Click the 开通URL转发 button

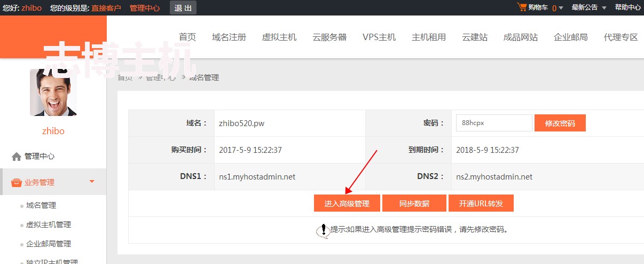[x=481, y=204]
